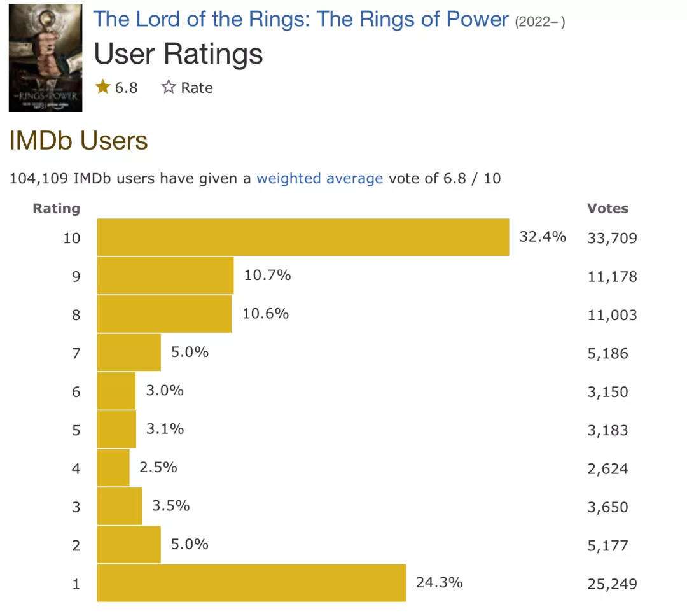Select the rating 8 bar
687x616 pixels.
pyautogui.click(x=164, y=314)
